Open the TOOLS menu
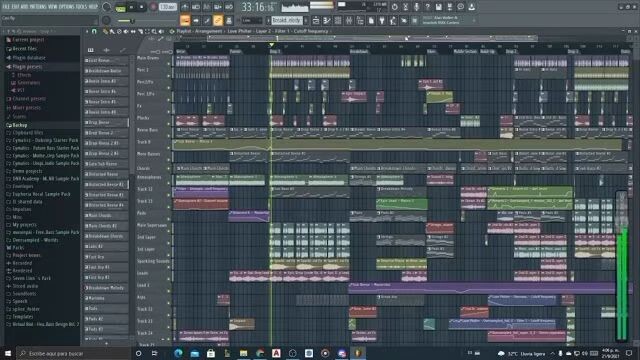Image resolution: width=640 pixels, height=360 pixels. point(83,7)
